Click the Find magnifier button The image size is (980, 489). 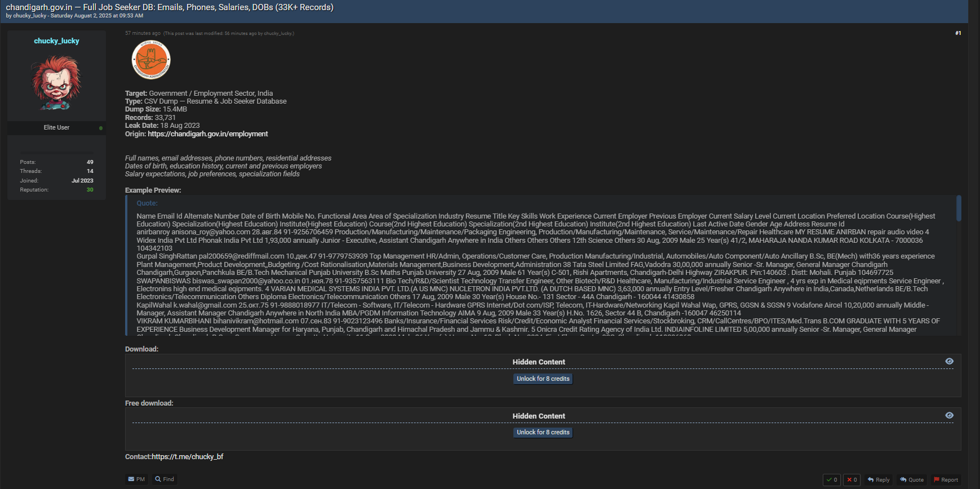[165, 479]
